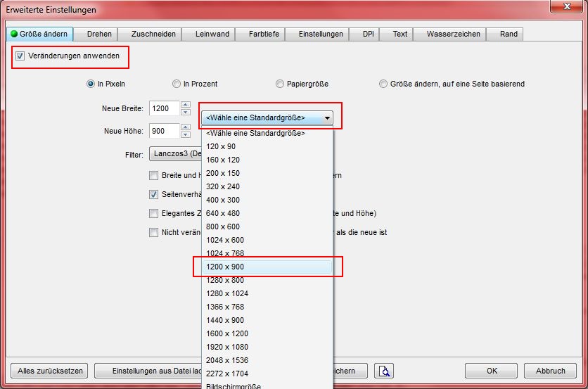Select the In Prozent radio button
Screen dimensions: 588x389
[x=176, y=84]
